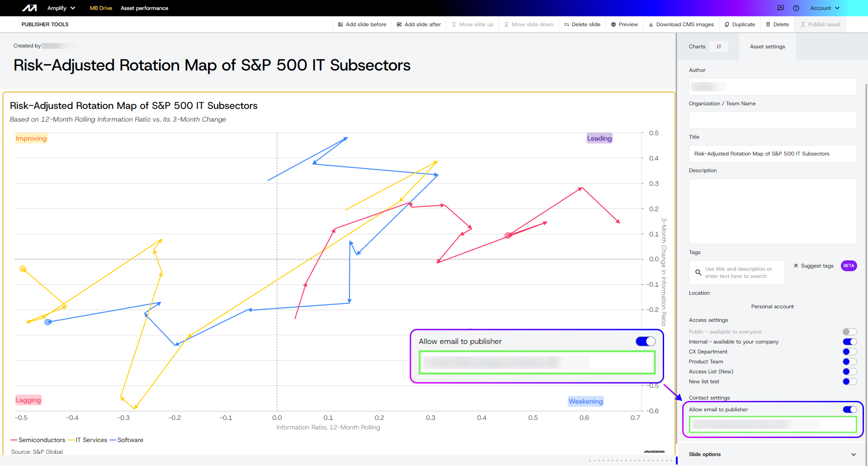Click the Macrobond logo icon
The width and height of the screenshot is (868, 466).
click(29, 8)
